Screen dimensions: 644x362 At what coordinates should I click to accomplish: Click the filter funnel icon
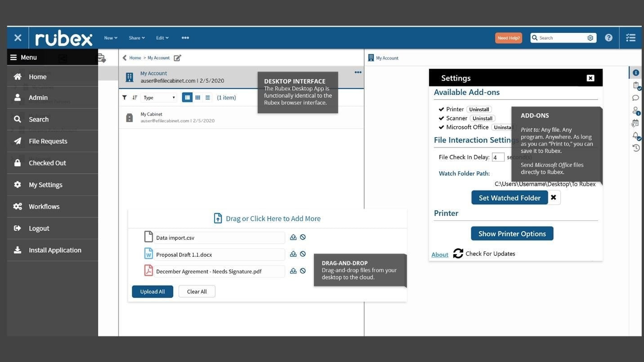(125, 98)
